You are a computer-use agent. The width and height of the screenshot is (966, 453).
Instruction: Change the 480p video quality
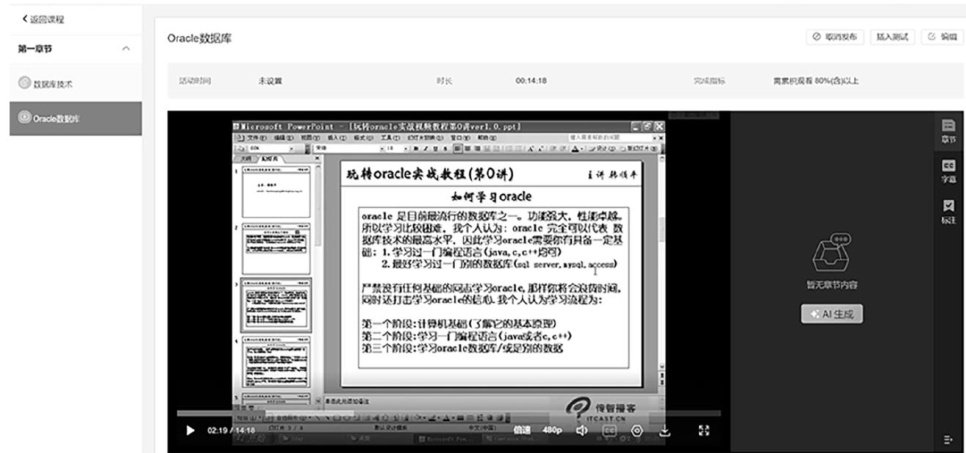[552, 430]
